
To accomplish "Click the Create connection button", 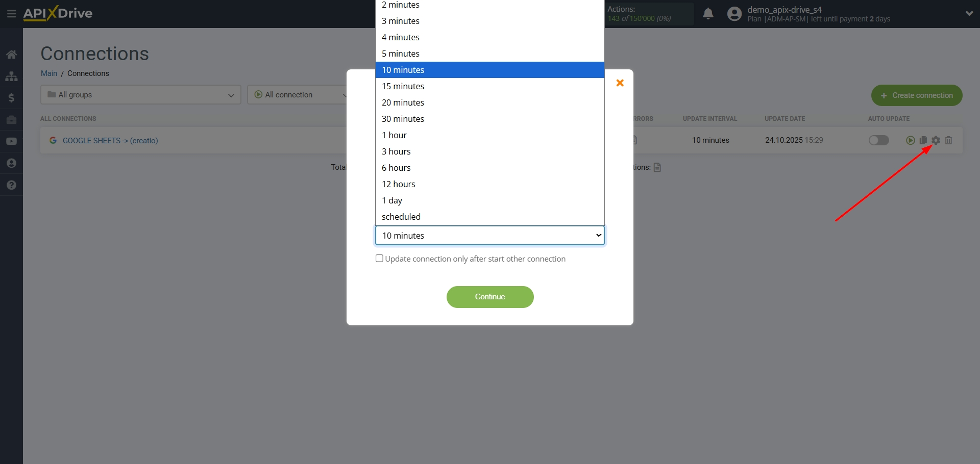I will click(917, 95).
